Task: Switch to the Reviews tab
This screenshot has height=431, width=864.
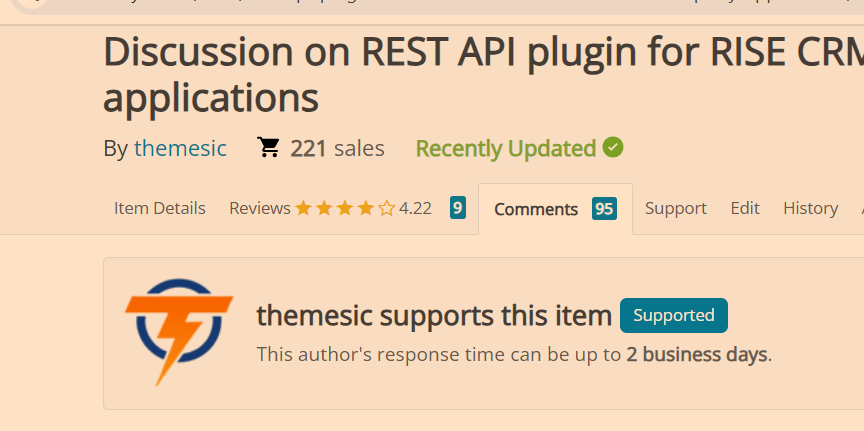Action: [259, 208]
